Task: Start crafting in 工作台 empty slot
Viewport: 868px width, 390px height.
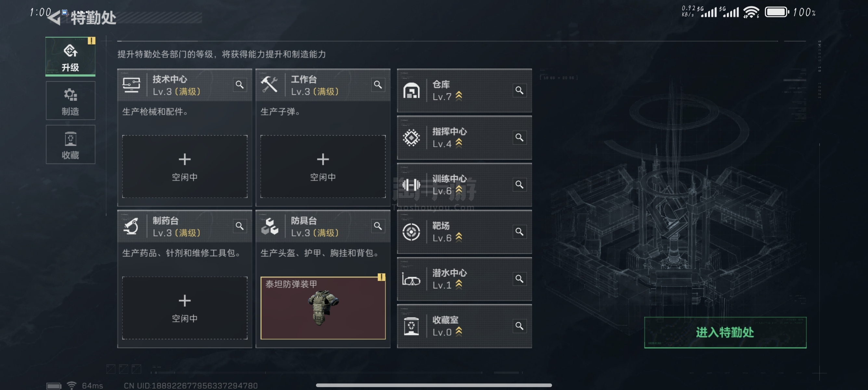Action: point(323,166)
